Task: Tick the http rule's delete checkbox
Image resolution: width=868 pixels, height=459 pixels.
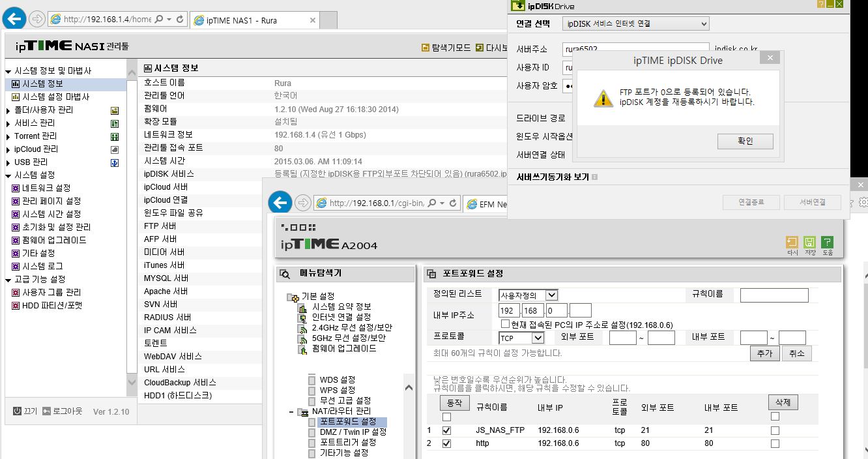Action: pyautogui.click(x=775, y=443)
